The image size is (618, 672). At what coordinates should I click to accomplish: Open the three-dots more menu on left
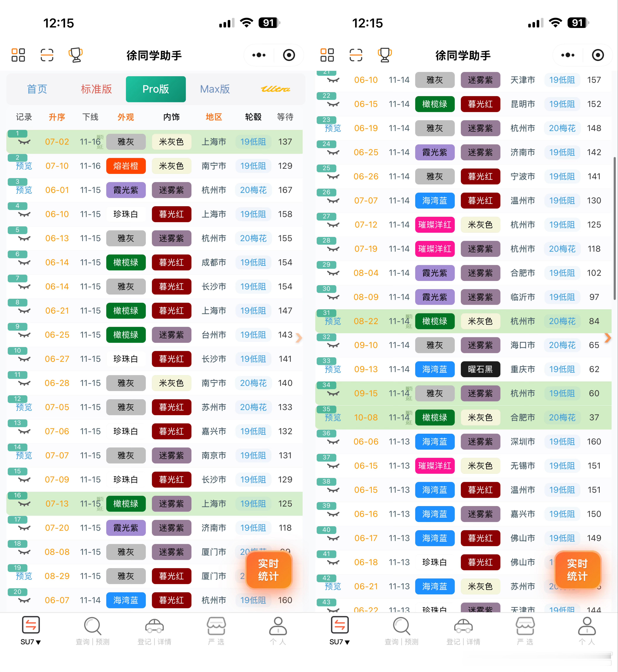pyautogui.click(x=259, y=55)
